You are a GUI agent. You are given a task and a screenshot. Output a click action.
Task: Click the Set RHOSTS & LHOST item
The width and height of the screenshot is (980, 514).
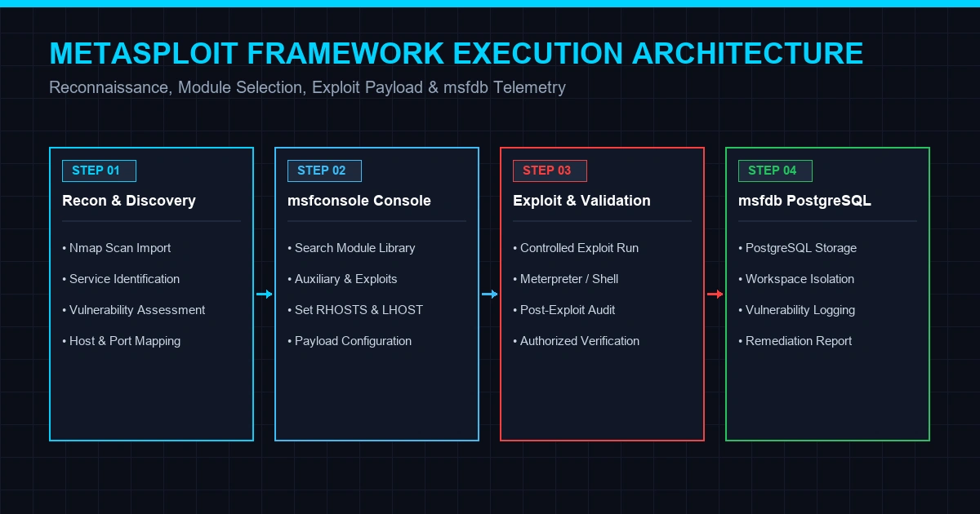[355, 310]
